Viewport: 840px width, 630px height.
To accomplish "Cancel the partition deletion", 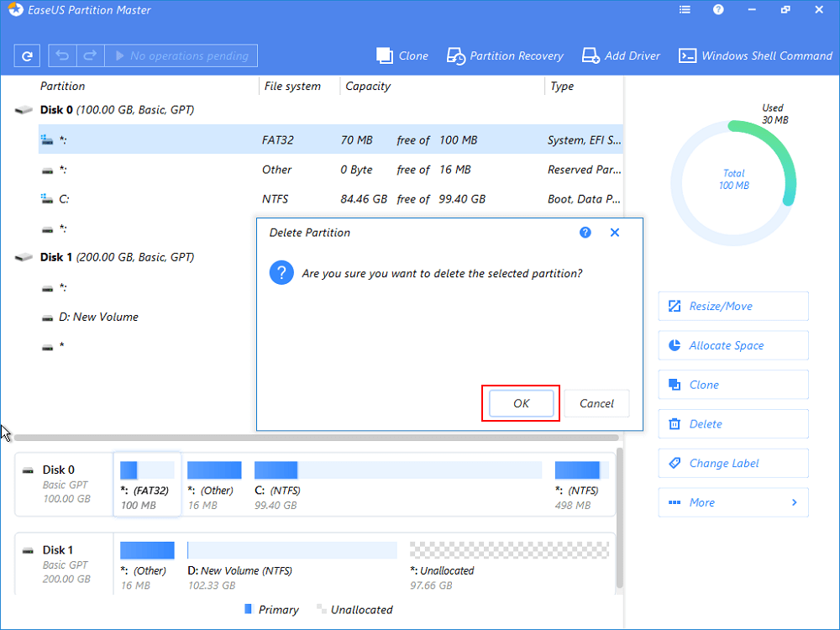I will 596,404.
